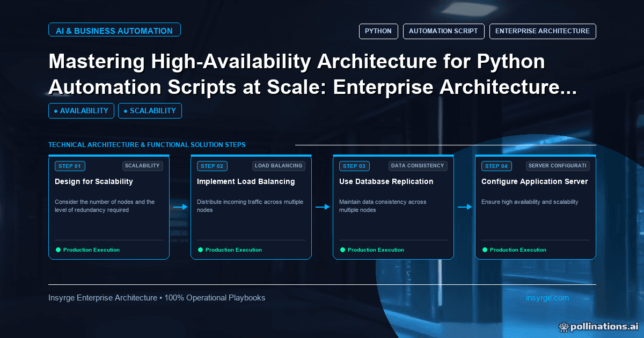Click the green status dot in step 03 card
Screen dimensions: 644x338
342,249
